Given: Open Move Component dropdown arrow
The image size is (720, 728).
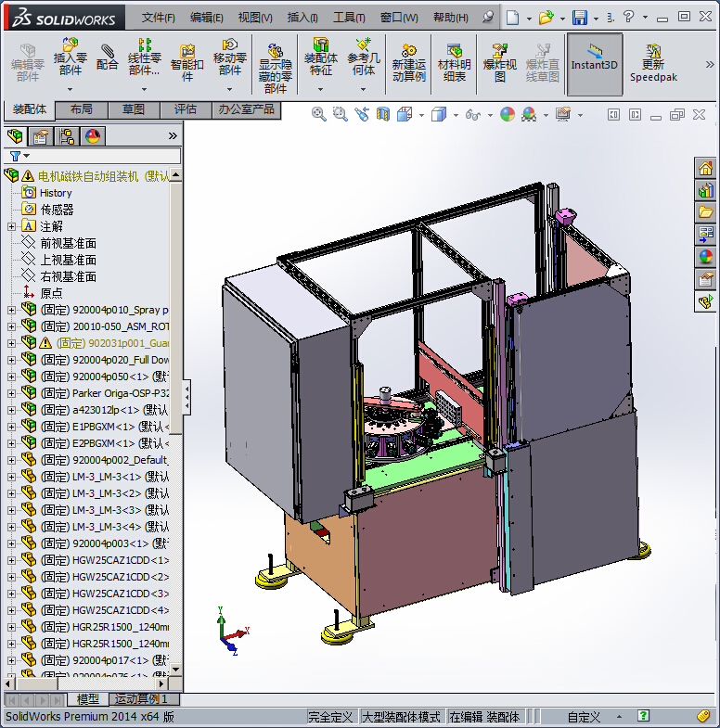Looking at the screenshot, I should 229,89.
